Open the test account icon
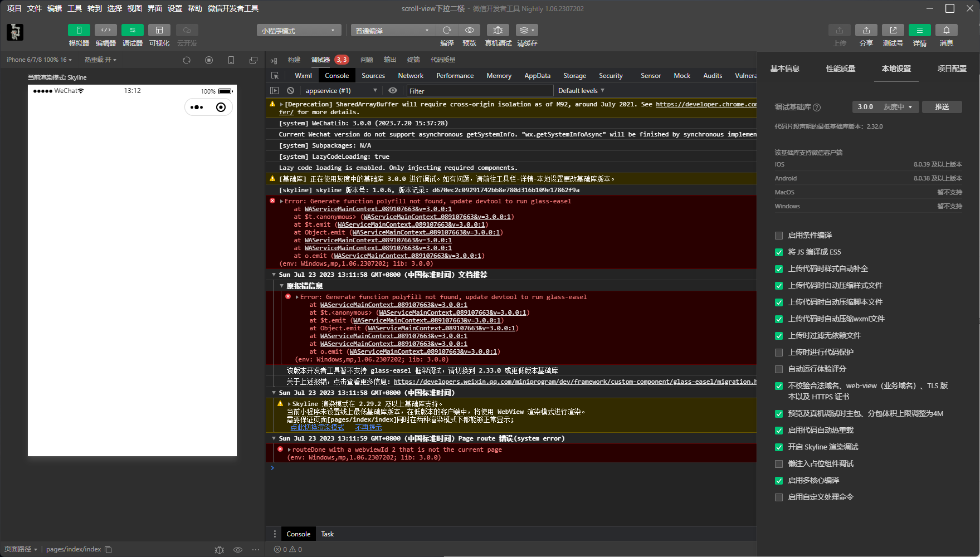980x557 pixels. (x=893, y=30)
